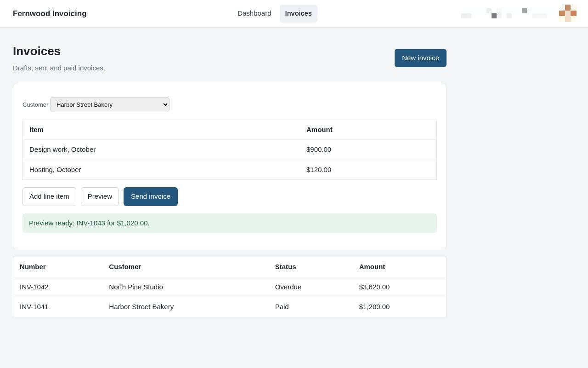Open the user avatar in top bar

click(x=568, y=13)
